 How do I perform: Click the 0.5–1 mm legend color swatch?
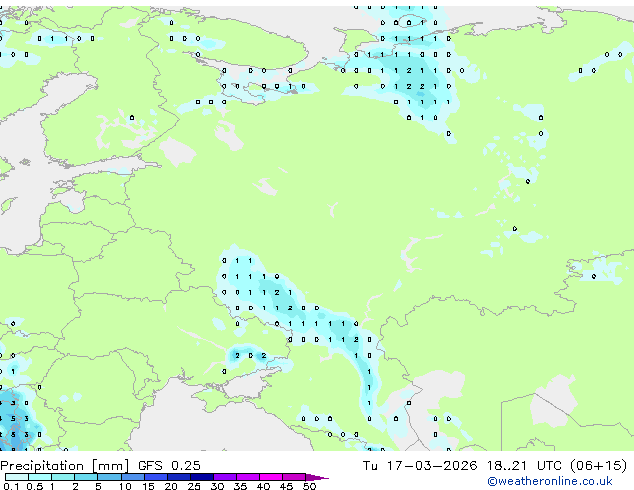click(40, 477)
